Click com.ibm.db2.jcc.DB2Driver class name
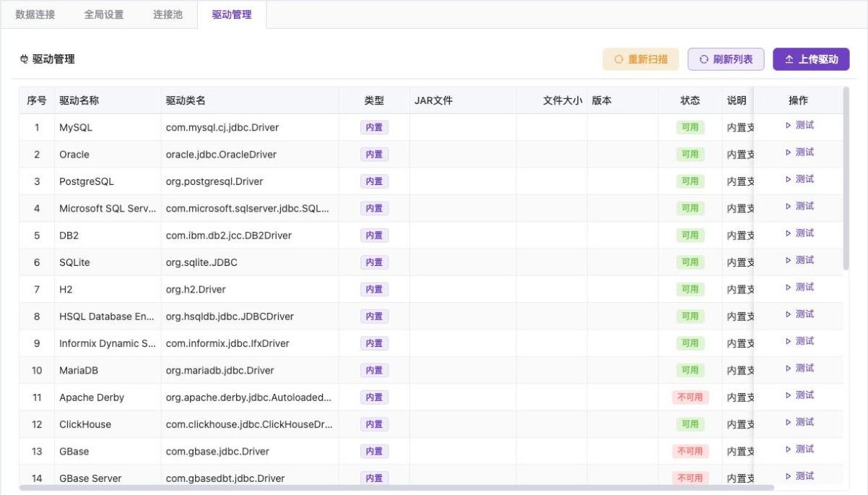868x495 pixels. click(229, 236)
